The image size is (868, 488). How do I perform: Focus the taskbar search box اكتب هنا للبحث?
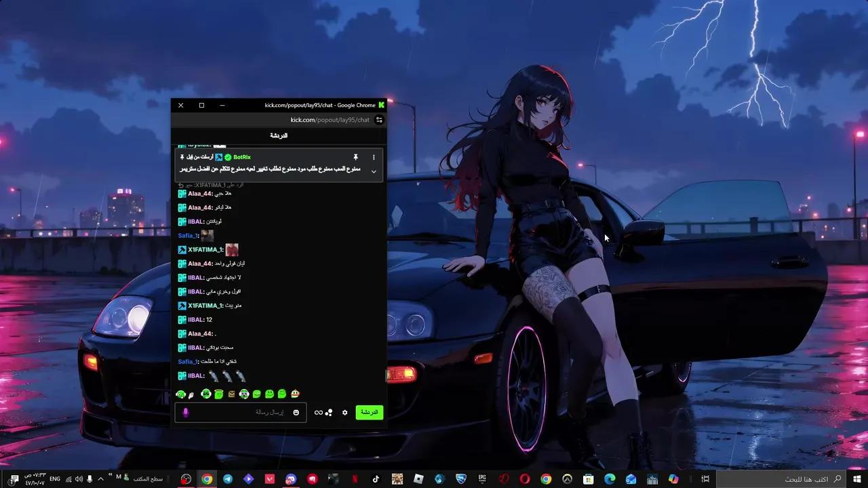781,479
